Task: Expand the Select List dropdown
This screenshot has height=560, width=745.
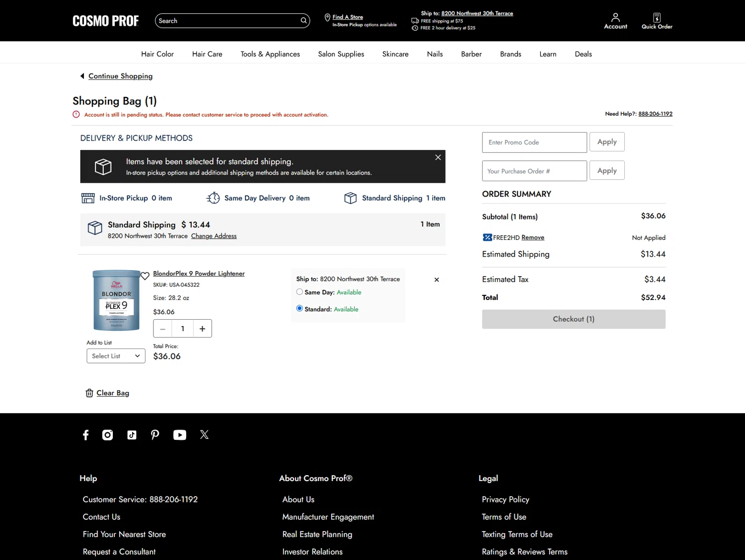Action: [x=116, y=356]
